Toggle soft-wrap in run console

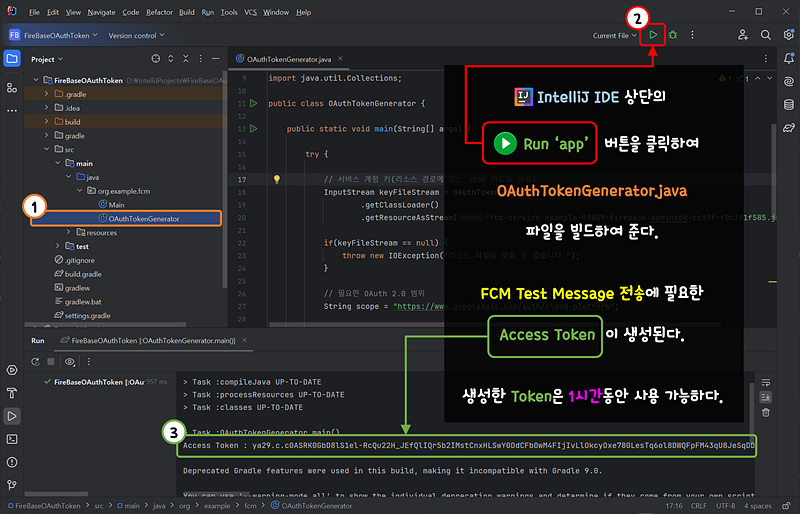766,382
